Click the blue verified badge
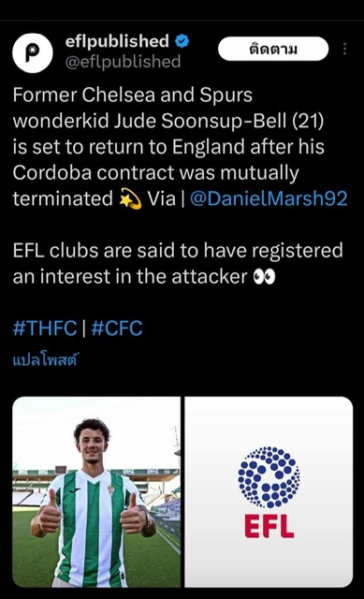The image size is (364, 599). coord(182,41)
